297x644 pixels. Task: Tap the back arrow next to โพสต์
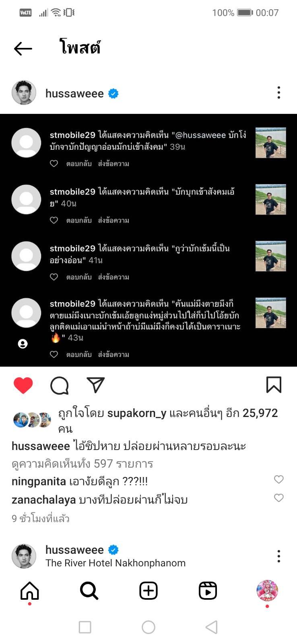tap(23, 49)
